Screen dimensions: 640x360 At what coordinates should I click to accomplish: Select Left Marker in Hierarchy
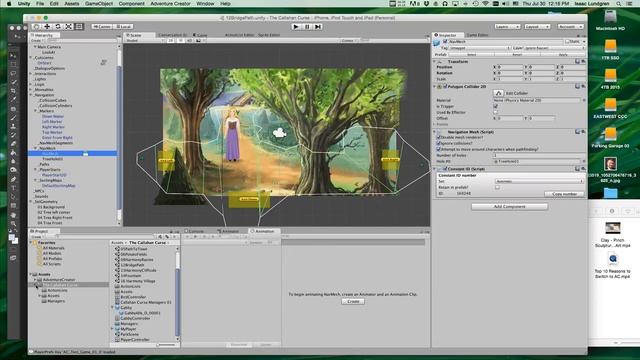[x=52, y=122]
